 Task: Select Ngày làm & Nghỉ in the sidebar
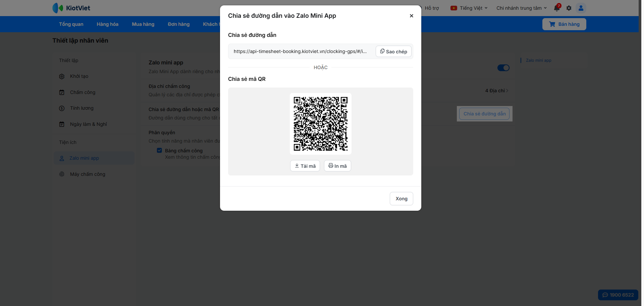(x=94, y=124)
